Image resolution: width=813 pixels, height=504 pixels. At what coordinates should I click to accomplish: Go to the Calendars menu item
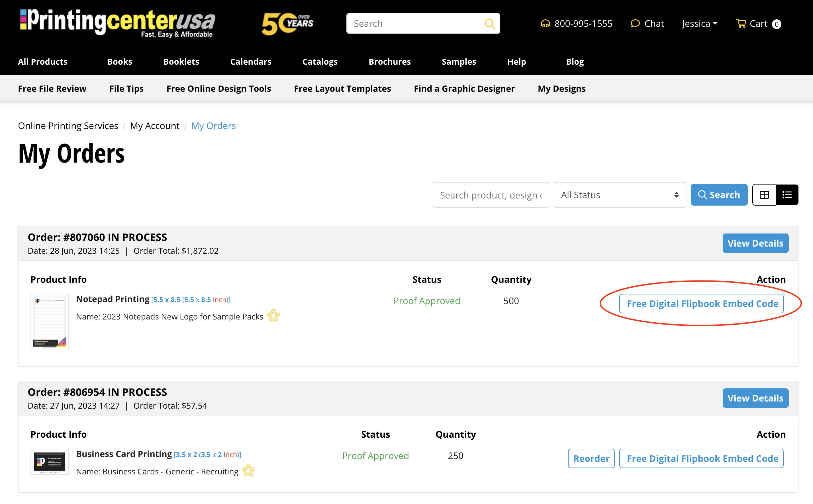point(250,62)
